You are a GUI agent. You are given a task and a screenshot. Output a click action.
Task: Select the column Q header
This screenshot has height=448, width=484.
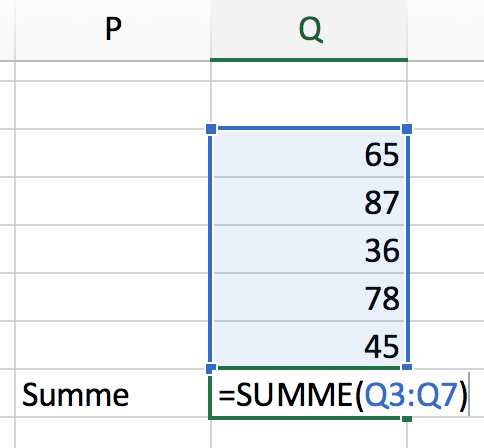[x=309, y=30]
